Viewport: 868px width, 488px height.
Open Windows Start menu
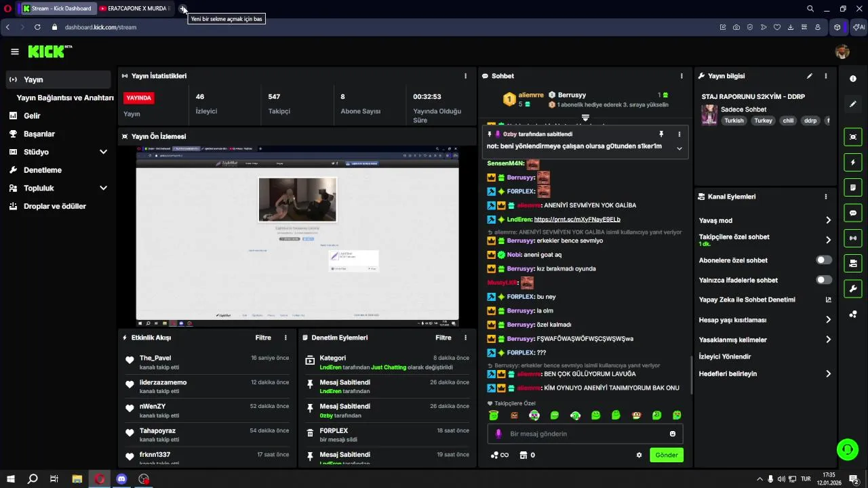pos(10,479)
